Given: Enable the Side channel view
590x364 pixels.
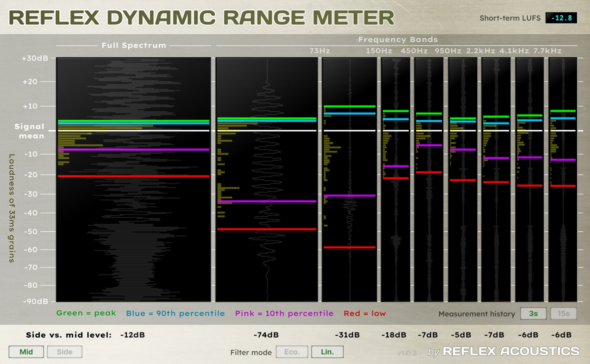Looking at the screenshot, I should tap(65, 352).
